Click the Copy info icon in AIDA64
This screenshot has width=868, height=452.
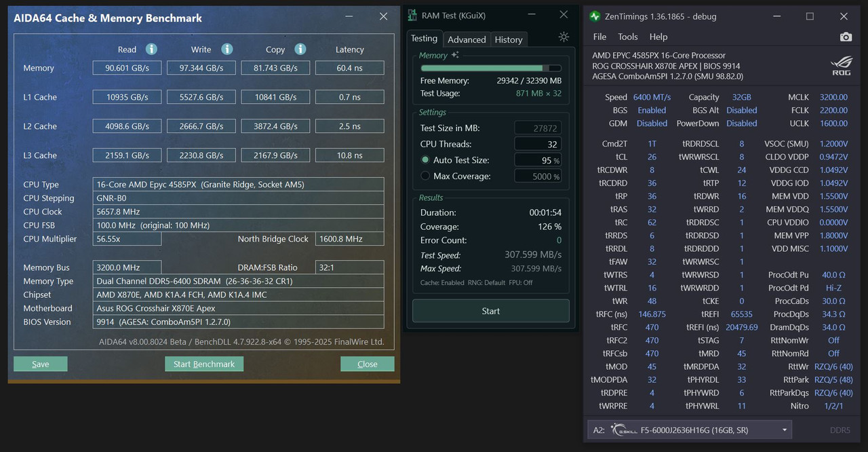(300, 49)
